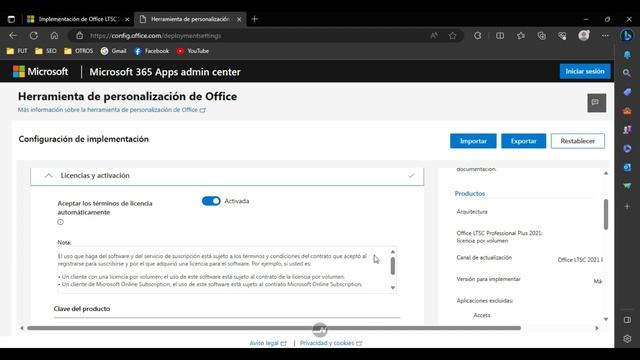Open the Aviso legal link

tap(268, 343)
